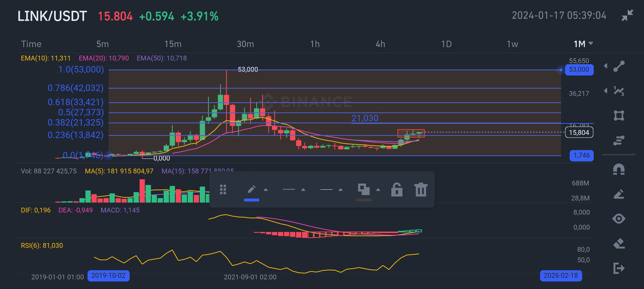This screenshot has width=644, height=289.
Task: Toggle drawings visibility eye icon
Action: point(619,219)
